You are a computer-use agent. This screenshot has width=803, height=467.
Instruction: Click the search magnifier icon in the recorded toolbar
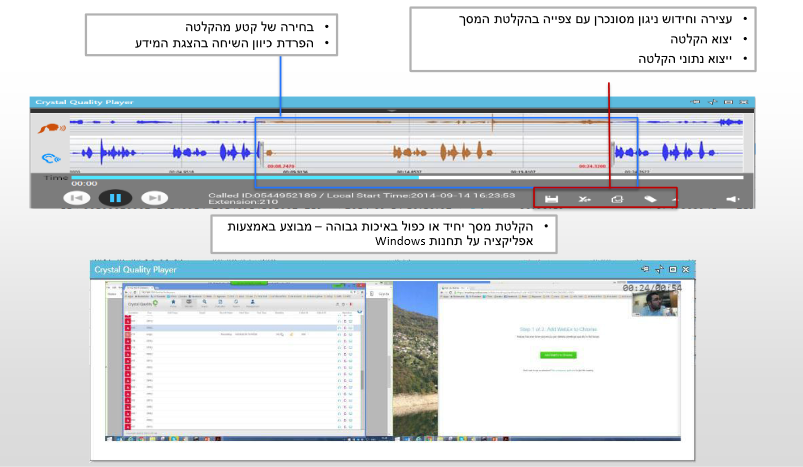click(x=204, y=303)
